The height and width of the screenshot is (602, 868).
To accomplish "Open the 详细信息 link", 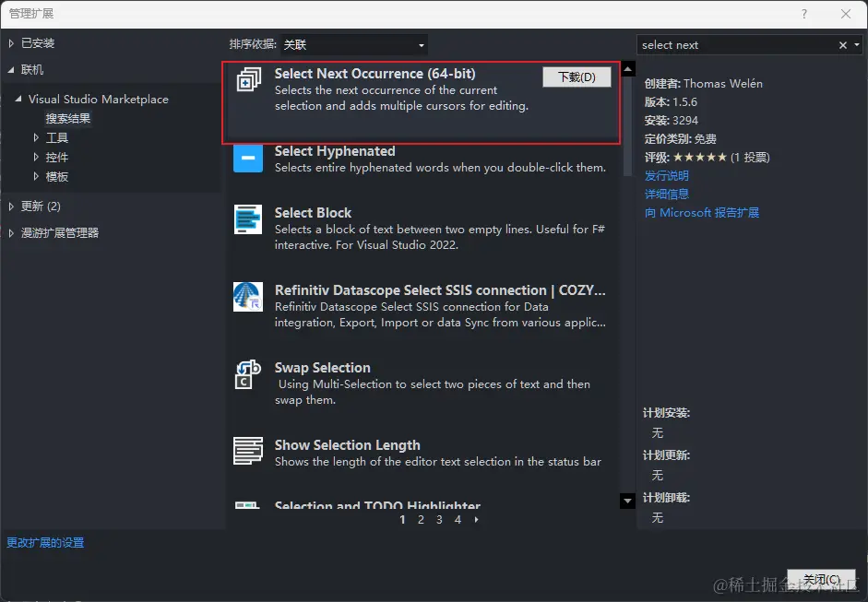I will pos(667,195).
